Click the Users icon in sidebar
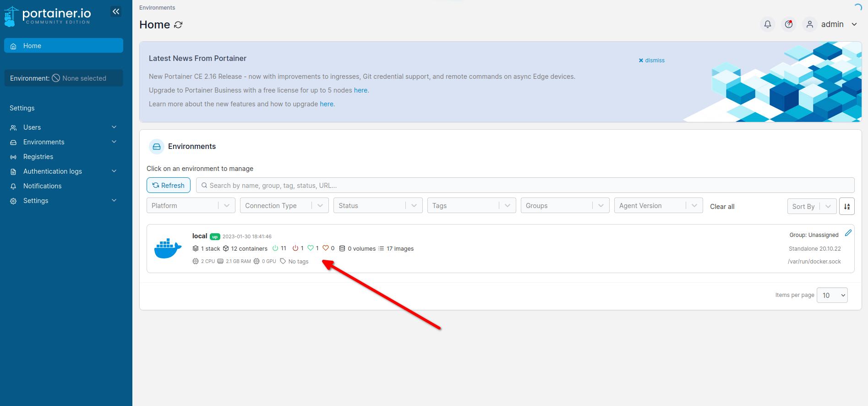This screenshot has height=406, width=868. pyautogui.click(x=13, y=127)
